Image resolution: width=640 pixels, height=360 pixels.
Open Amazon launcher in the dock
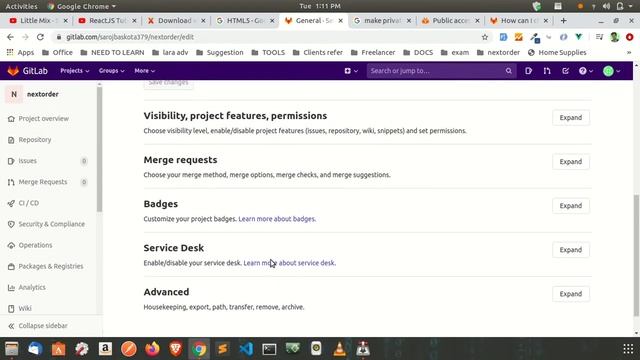pyautogui.click(x=105, y=349)
